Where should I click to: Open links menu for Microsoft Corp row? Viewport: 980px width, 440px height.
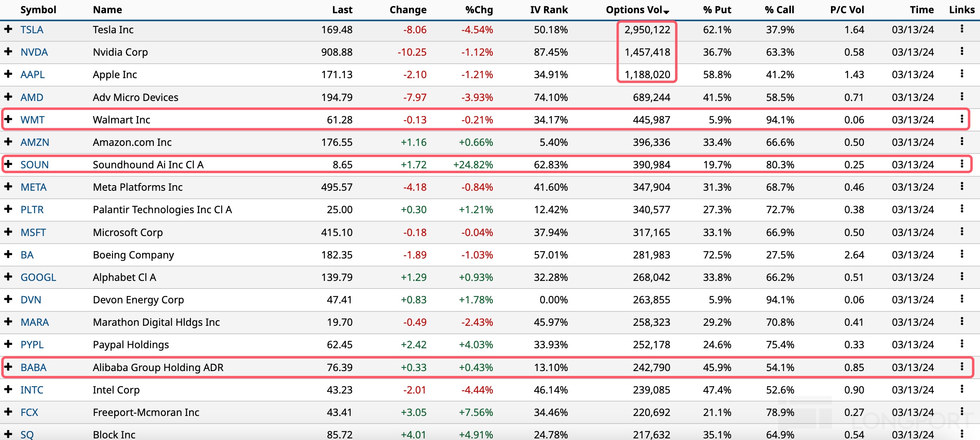pos(962,232)
